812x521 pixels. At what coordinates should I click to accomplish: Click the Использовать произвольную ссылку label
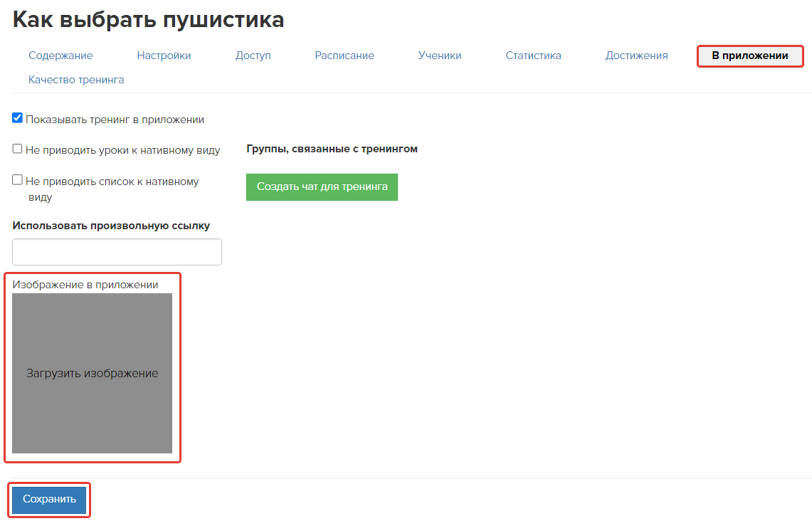(111, 226)
